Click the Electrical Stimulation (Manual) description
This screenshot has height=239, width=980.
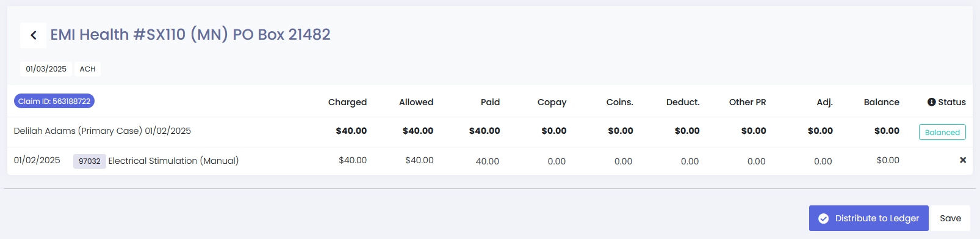point(173,161)
